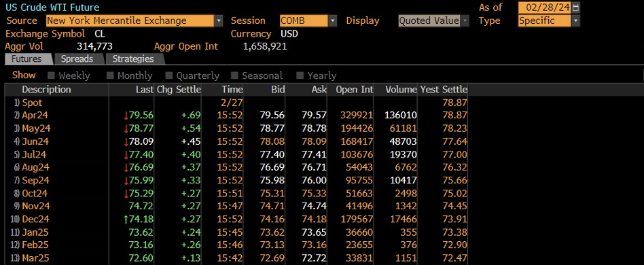Screen dimensions: 644x265
Task: Select the Apr24 contract row
Action: click(x=236, y=116)
